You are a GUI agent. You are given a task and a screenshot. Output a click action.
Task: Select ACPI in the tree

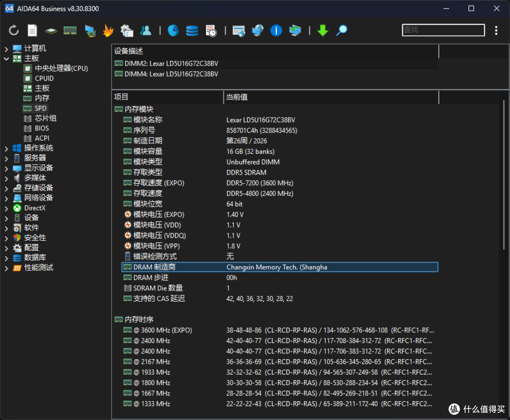click(x=42, y=138)
